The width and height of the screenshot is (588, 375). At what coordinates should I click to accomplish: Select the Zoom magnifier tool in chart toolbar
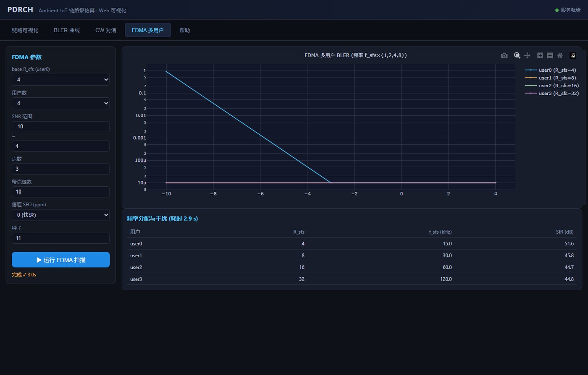point(517,55)
